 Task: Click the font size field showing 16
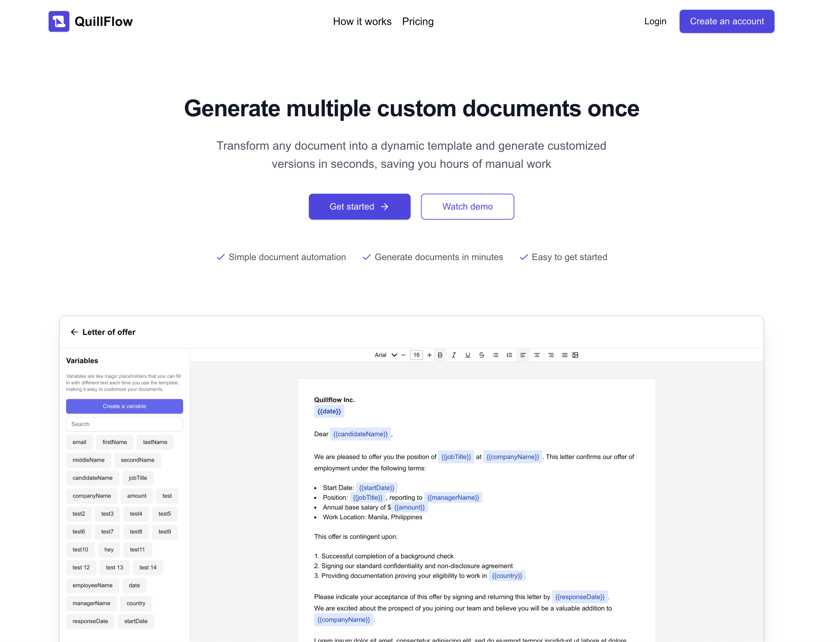[416, 355]
